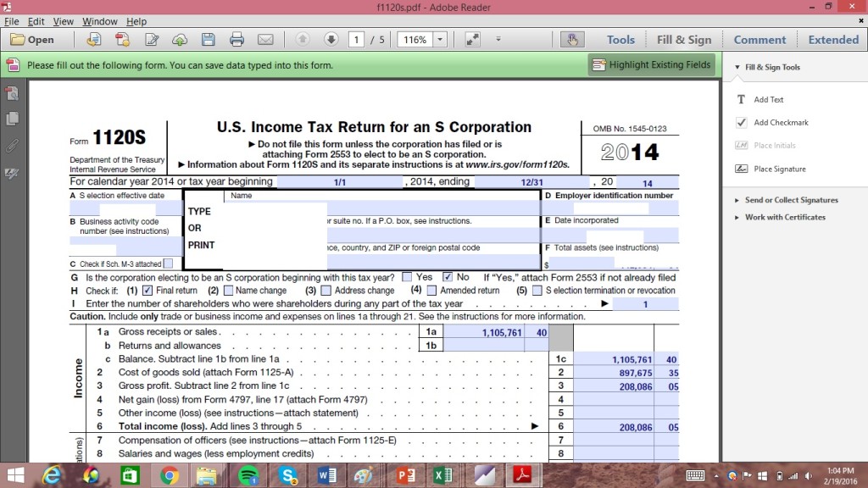Open Word from taskbar
The width and height of the screenshot is (868, 488).
point(326,475)
